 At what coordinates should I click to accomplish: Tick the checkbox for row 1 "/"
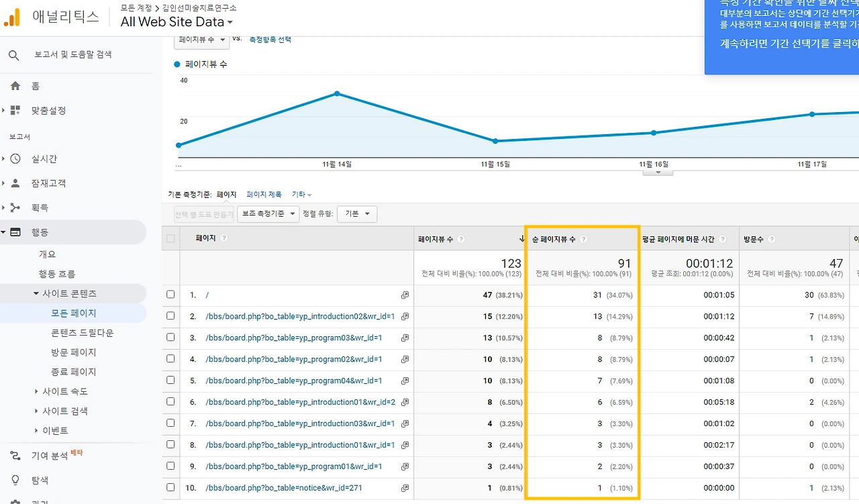(170, 295)
